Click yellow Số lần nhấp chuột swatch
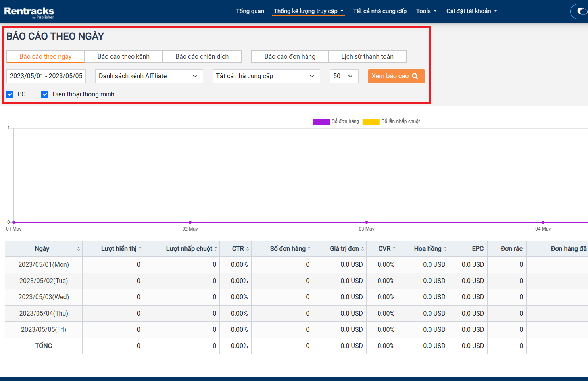This screenshot has height=381, width=588. tap(371, 121)
